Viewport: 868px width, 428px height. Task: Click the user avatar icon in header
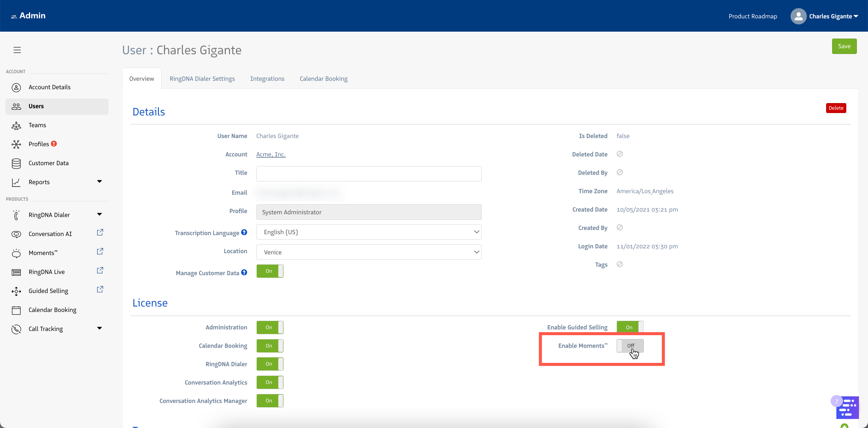coord(798,16)
